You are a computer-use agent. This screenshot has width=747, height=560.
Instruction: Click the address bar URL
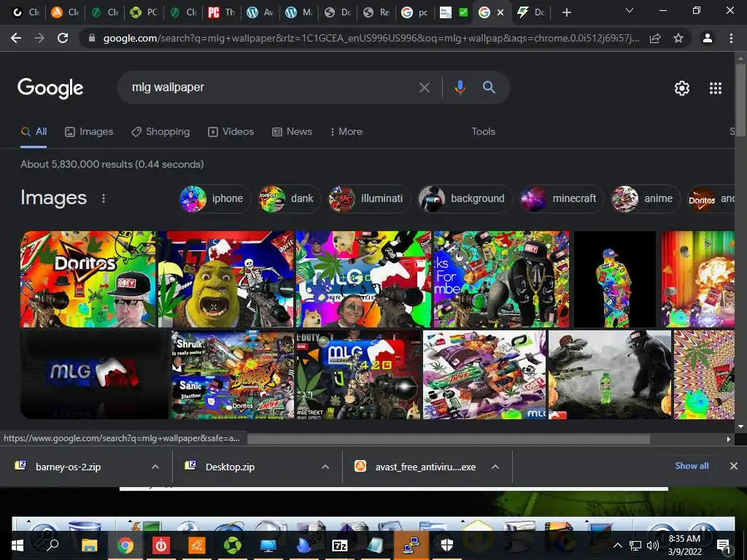371,38
